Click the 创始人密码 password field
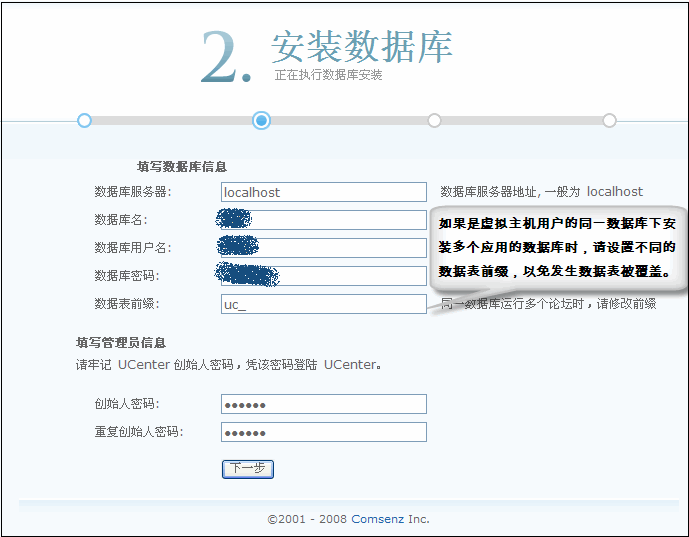689x537 pixels. point(323,404)
